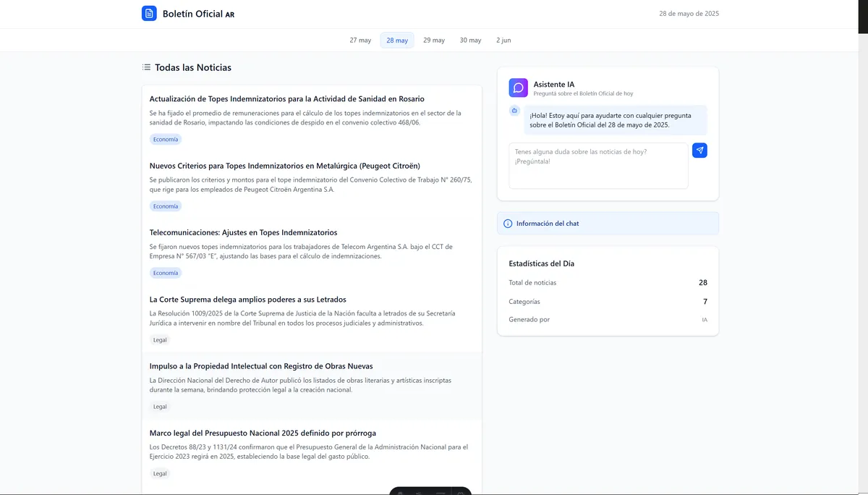Click the Categorías value 7
The image size is (868, 495).
tap(705, 302)
